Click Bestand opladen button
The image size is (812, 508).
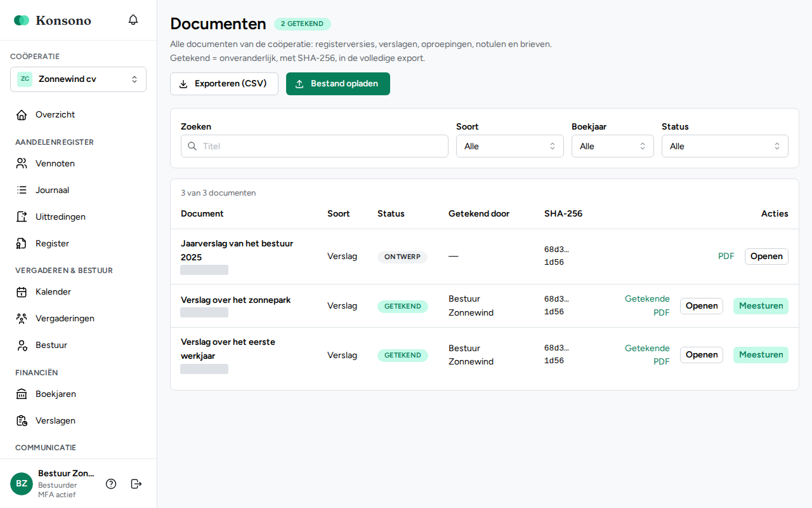point(338,84)
